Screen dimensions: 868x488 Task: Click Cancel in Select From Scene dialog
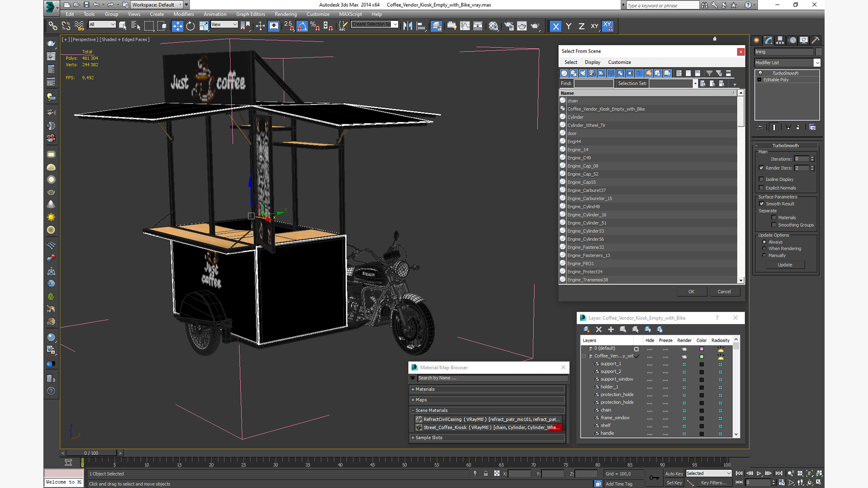click(x=724, y=292)
